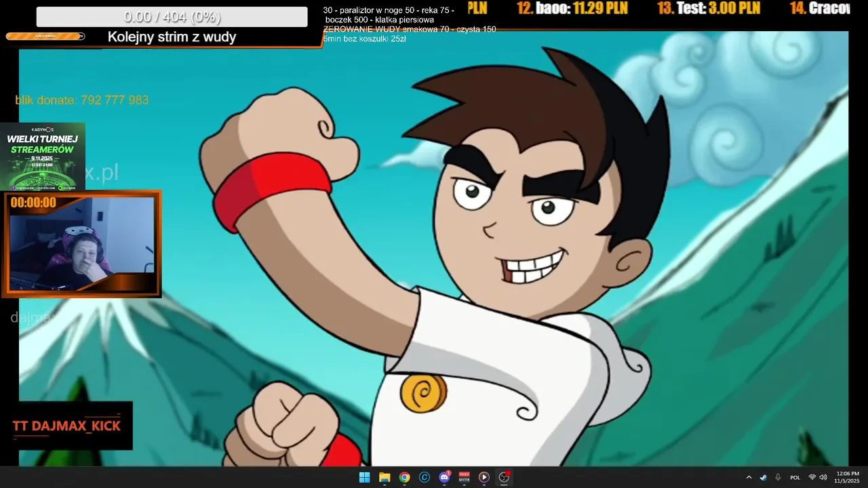Screen dimensions: 868x488
Task: Click the 00:00:00 timer on webcam frame
Action: click(x=33, y=203)
